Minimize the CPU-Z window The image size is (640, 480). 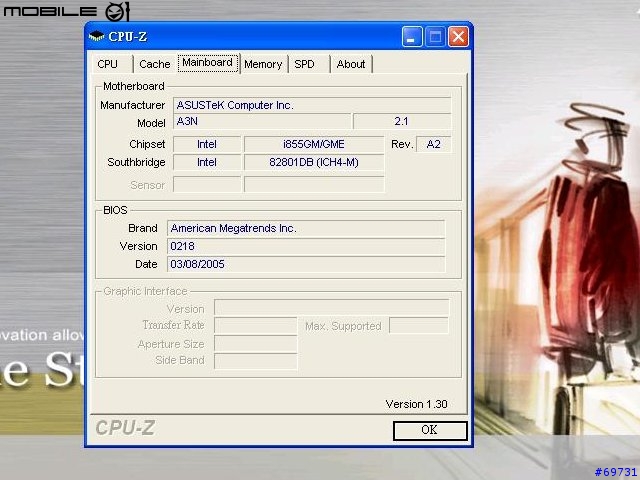click(412, 37)
